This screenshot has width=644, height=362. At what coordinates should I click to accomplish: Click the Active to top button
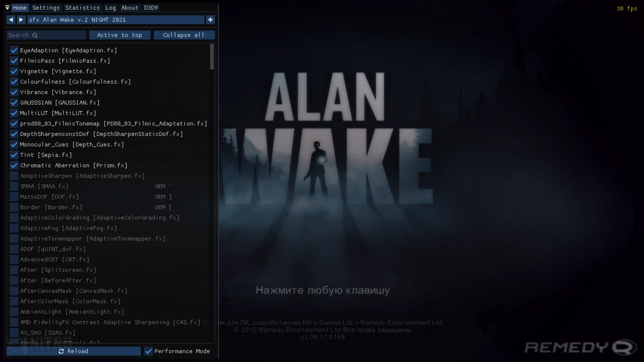pos(120,35)
